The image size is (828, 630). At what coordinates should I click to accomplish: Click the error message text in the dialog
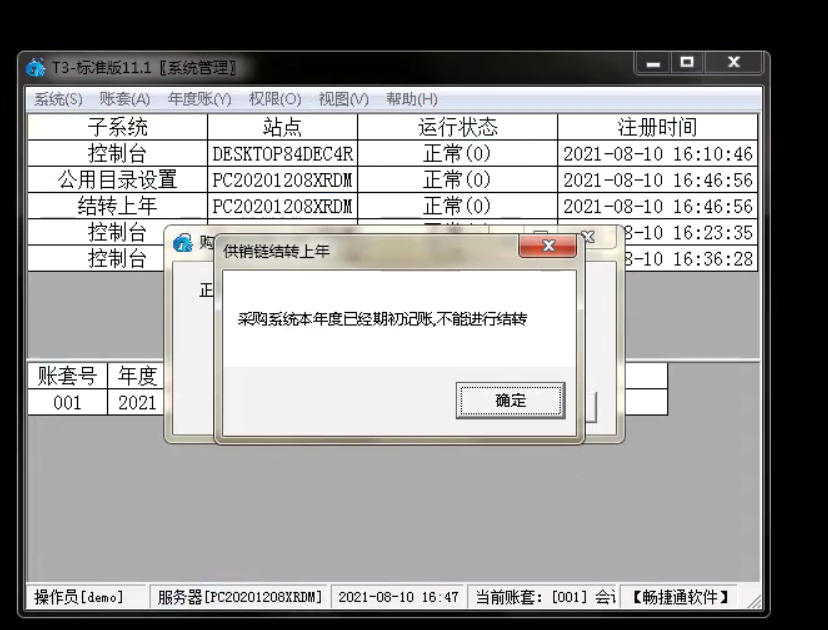pos(382,319)
